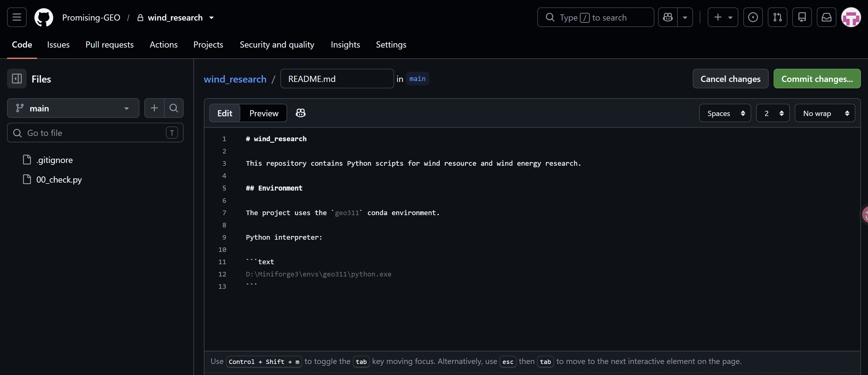
Task: Click the repository description line about Python scripts
Action: pyautogui.click(x=413, y=163)
